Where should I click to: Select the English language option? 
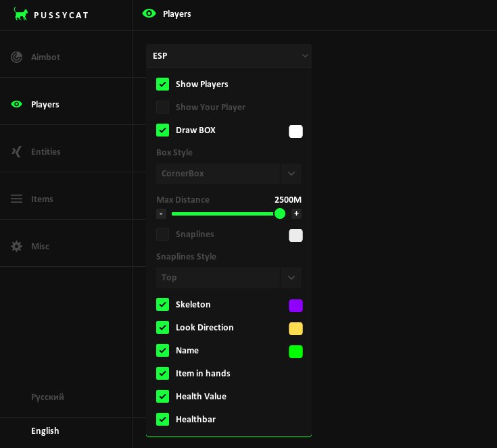pyautogui.click(x=45, y=431)
